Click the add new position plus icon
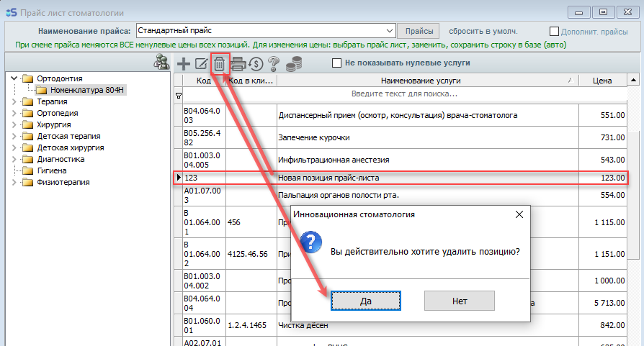644x346 pixels. (x=184, y=63)
